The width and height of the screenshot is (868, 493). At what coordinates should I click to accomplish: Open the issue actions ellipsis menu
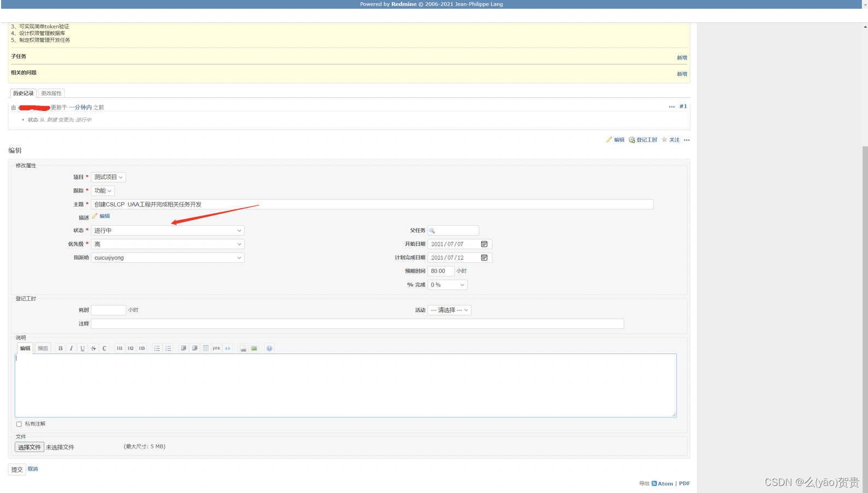[687, 140]
